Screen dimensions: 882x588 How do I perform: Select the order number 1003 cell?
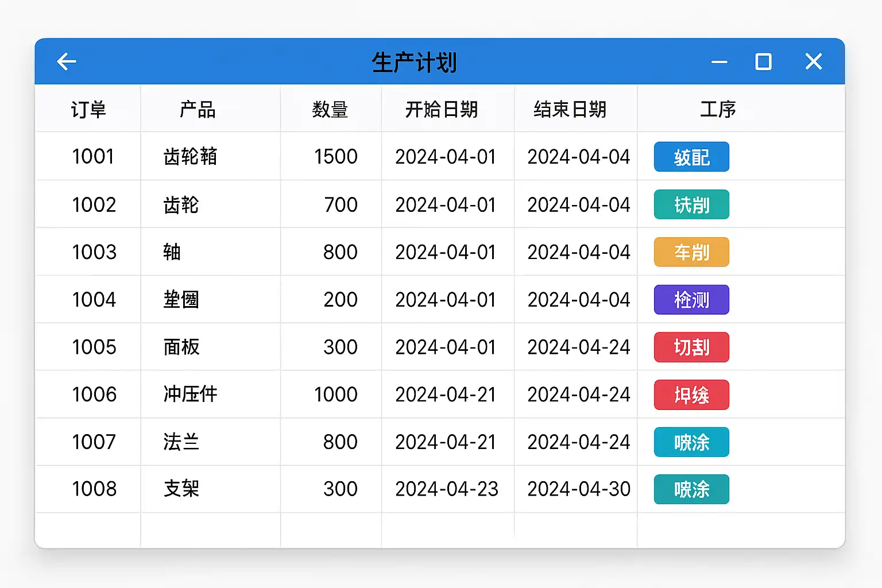coord(94,252)
